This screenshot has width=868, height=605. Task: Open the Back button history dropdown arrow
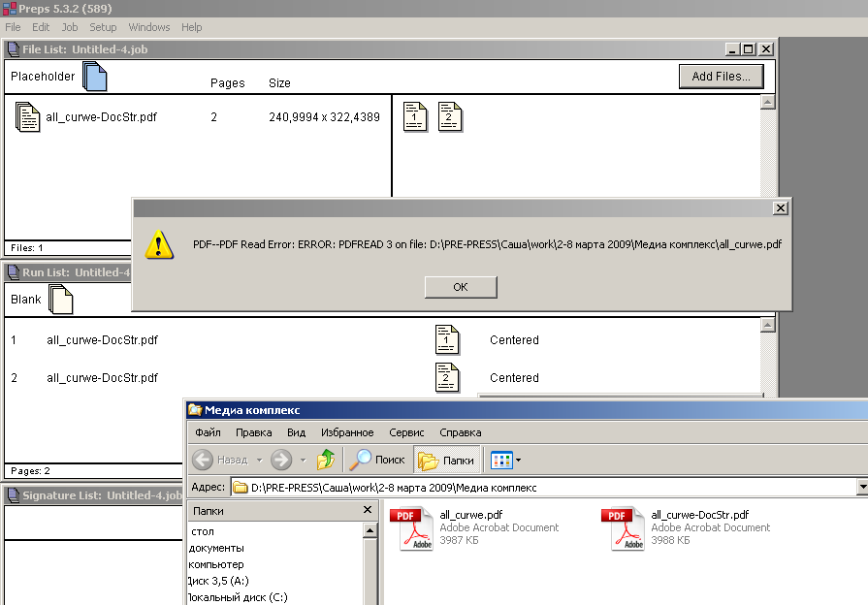(x=259, y=460)
